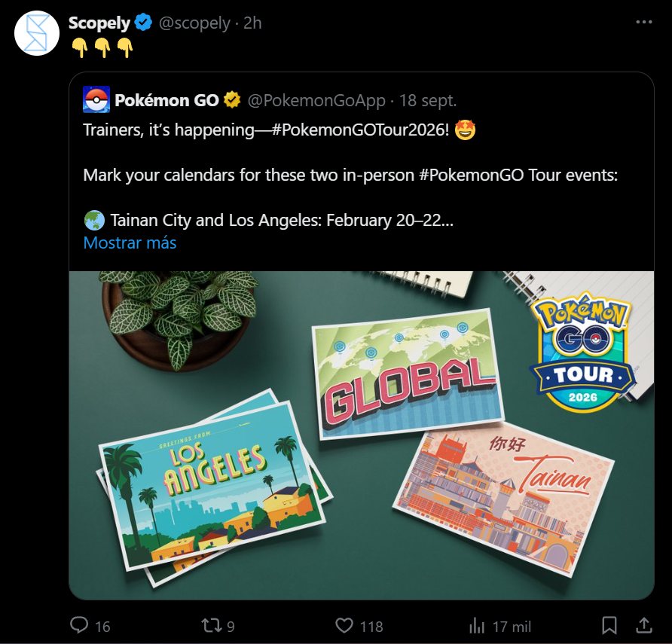Like the tweet using the heart icon
This screenshot has width=672, height=644.
coord(344,625)
